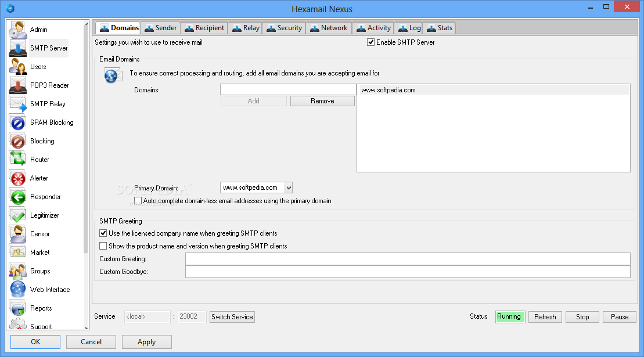644x357 pixels.
Task: Open the Users sidebar icon
Action: (x=17, y=67)
